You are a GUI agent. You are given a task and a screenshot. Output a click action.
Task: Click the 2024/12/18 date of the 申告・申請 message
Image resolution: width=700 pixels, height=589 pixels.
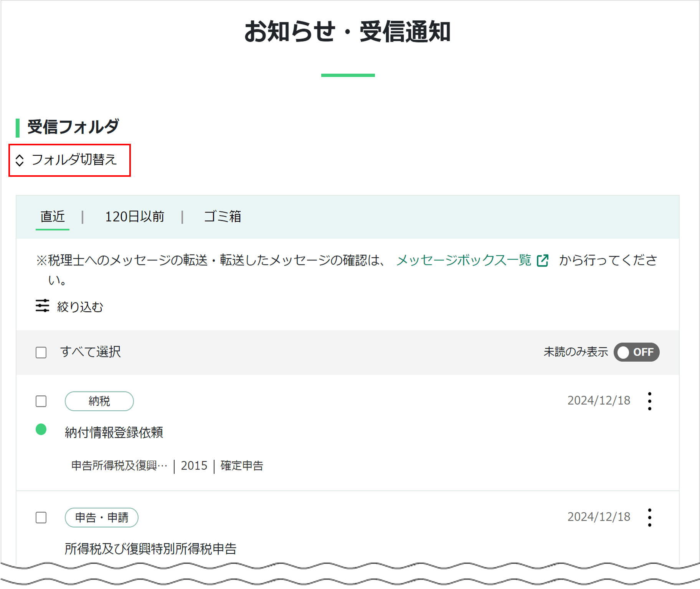click(599, 517)
